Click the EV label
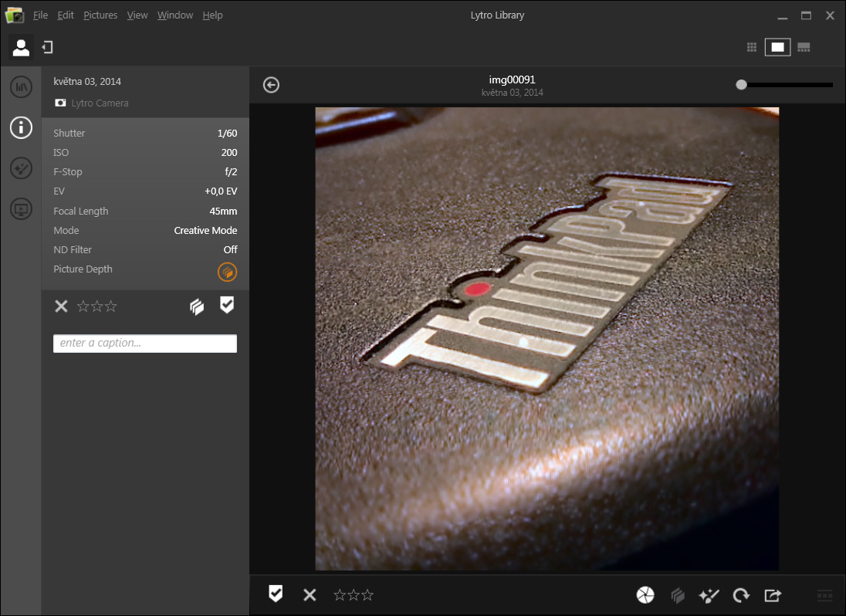The height and width of the screenshot is (616, 846). click(59, 191)
